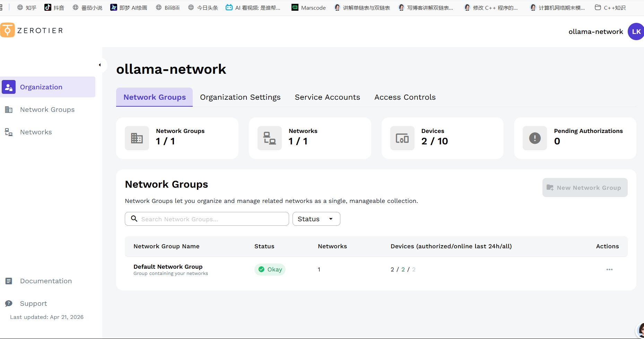Open Organization in the sidebar
The image size is (644, 339).
(48, 87)
